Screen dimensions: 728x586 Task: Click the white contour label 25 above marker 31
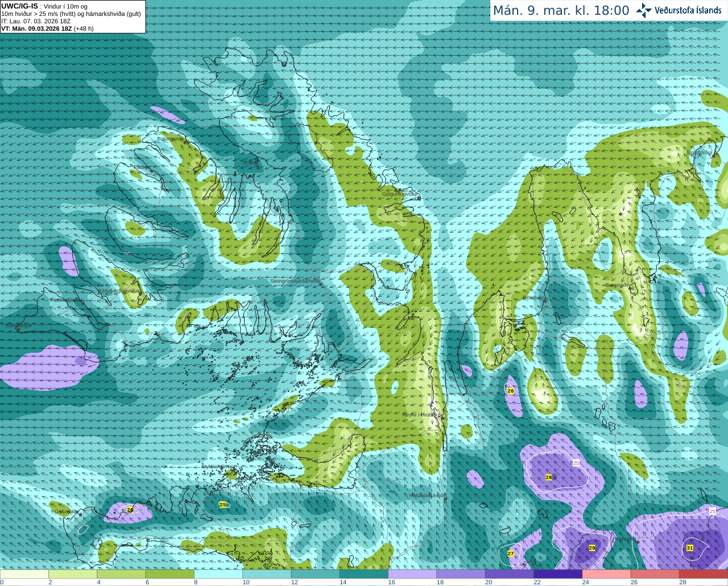pyautogui.click(x=713, y=511)
